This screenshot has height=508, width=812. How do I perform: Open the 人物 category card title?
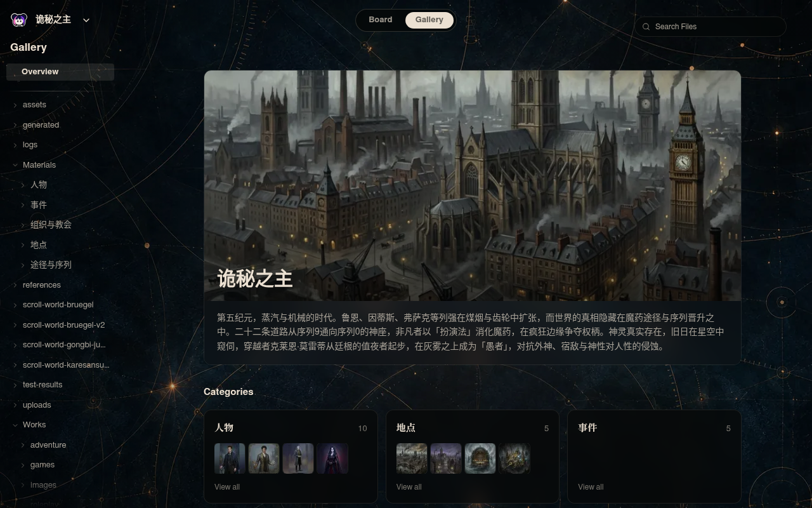click(x=224, y=428)
